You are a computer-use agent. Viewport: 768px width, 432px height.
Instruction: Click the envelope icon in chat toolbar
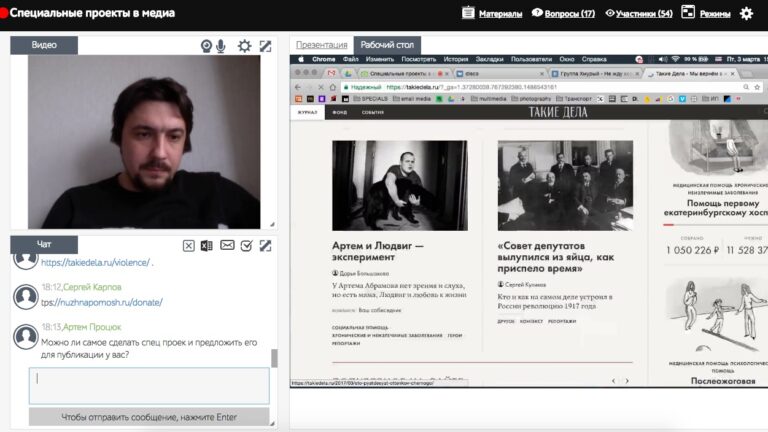click(227, 245)
